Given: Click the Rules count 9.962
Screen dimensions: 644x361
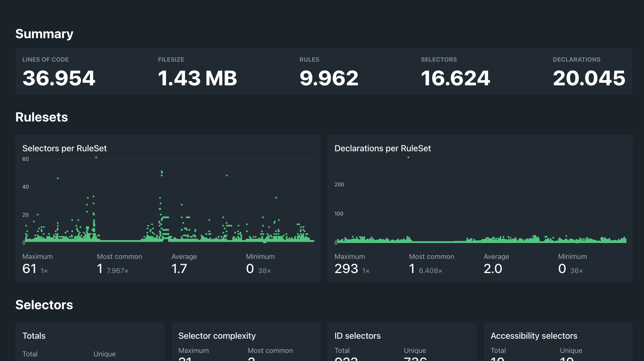Looking at the screenshot, I should click(329, 78).
